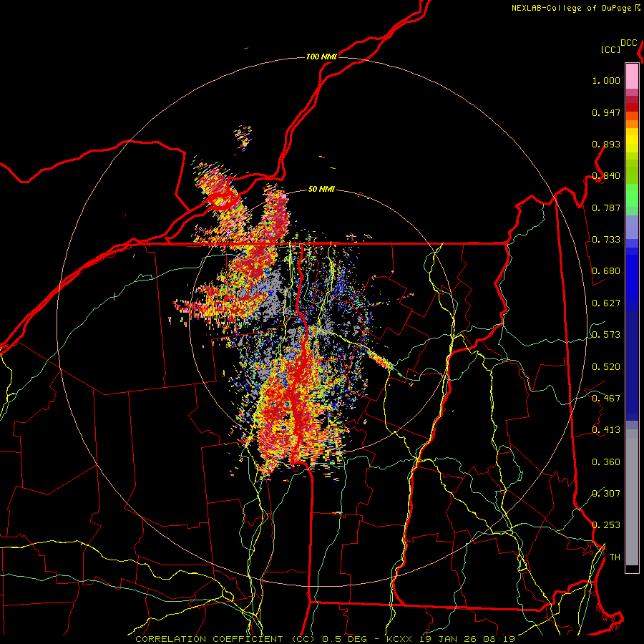Click the [CC] label above the color scale

tap(610, 49)
